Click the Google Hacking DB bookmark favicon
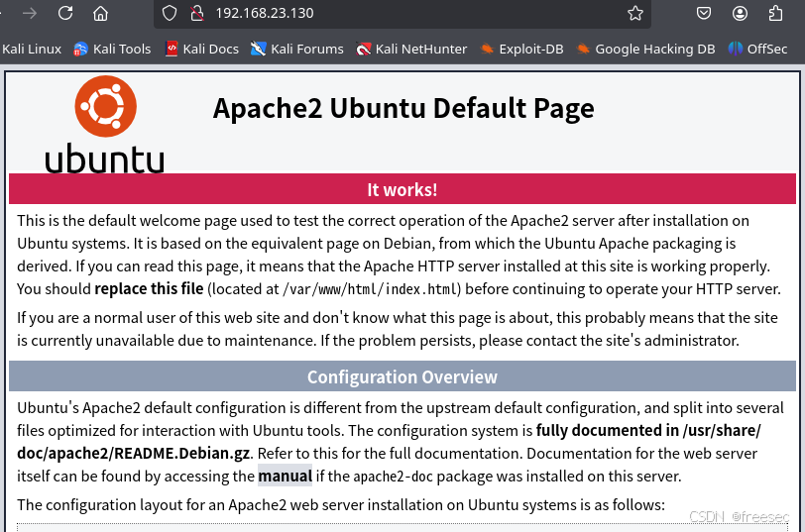 point(583,50)
